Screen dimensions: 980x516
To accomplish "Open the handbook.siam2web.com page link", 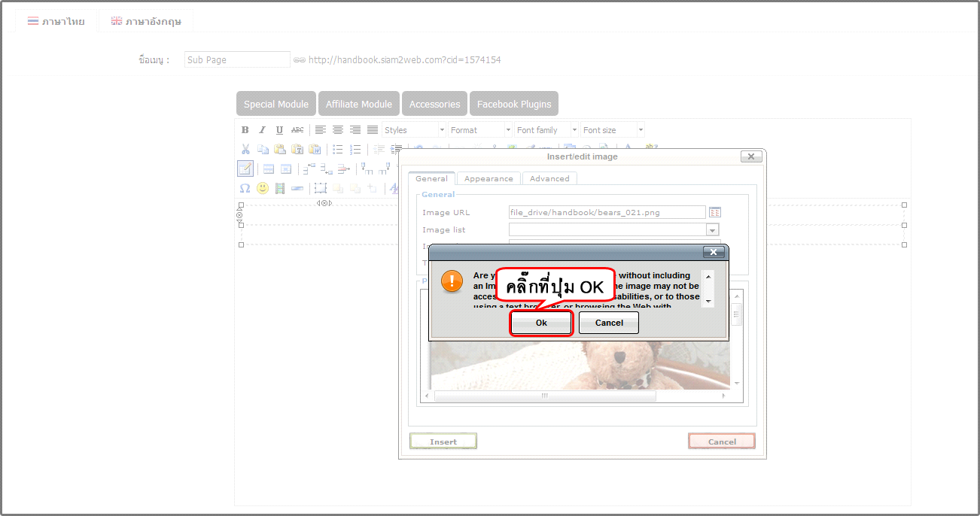I will (x=404, y=59).
